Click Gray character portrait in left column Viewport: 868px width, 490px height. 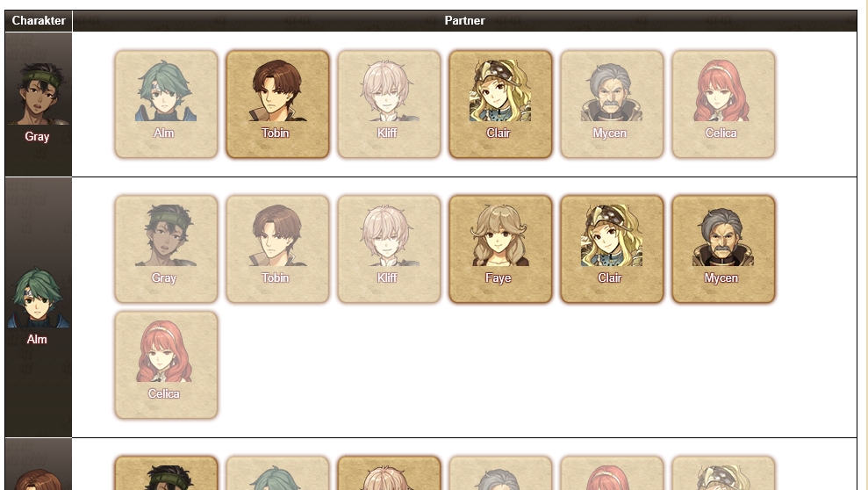coord(38,93)
